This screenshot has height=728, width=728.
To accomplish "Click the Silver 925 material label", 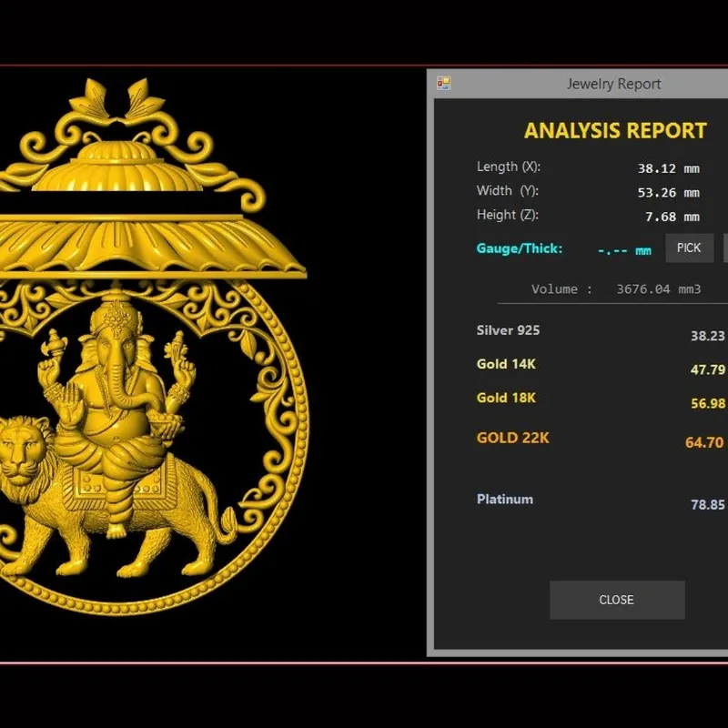I will tap(508, 330).
